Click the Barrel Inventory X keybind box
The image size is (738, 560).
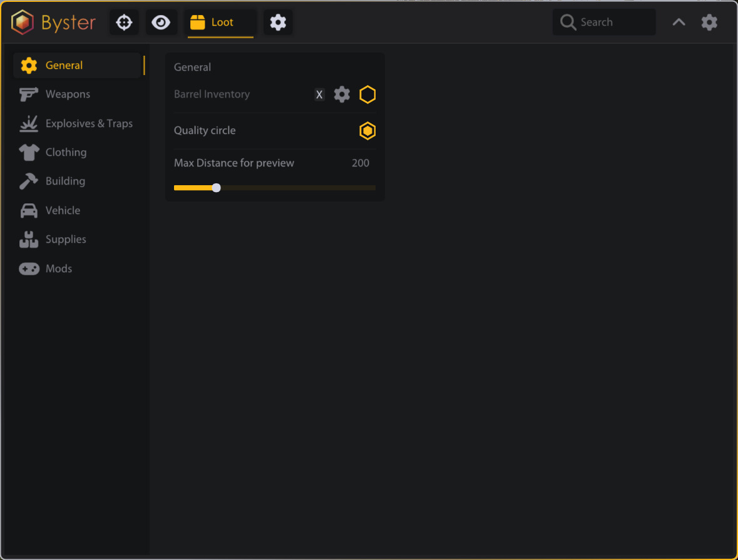point(319,94)
